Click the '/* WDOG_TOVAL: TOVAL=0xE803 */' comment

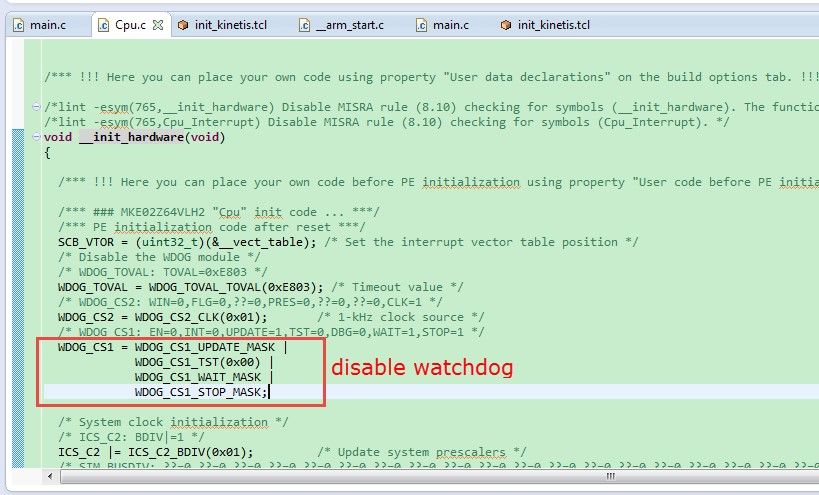[x=162, y=272]
